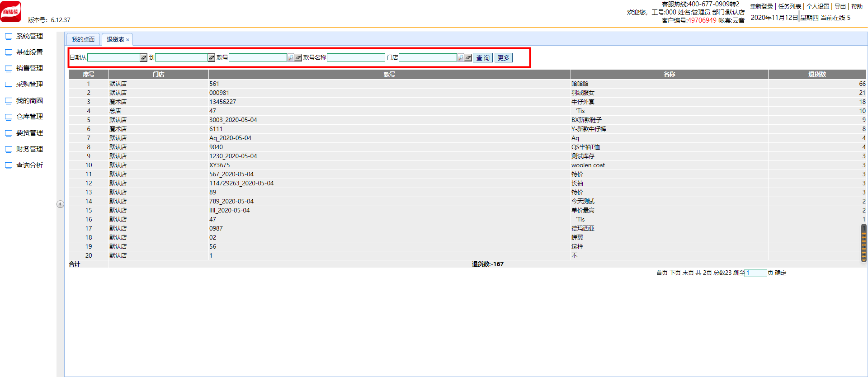868x377 pixels.
Task: Jump to 末页 in pagination
Action: tap(688, 273)
